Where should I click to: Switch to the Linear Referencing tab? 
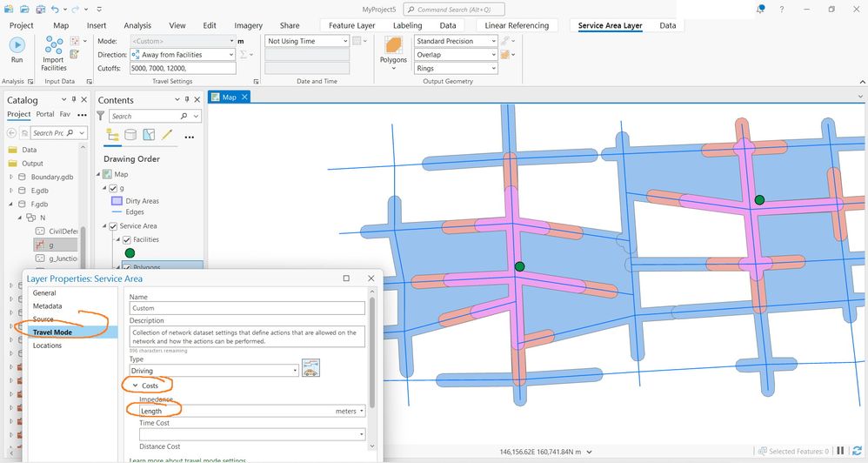click(x=517, y=25)
